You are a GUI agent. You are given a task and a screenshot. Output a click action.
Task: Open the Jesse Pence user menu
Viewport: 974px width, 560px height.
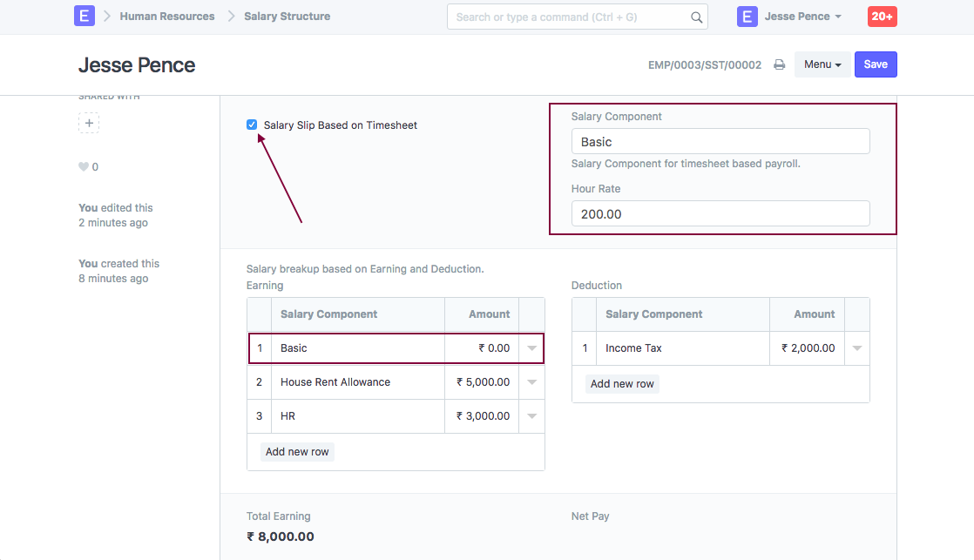802,17
